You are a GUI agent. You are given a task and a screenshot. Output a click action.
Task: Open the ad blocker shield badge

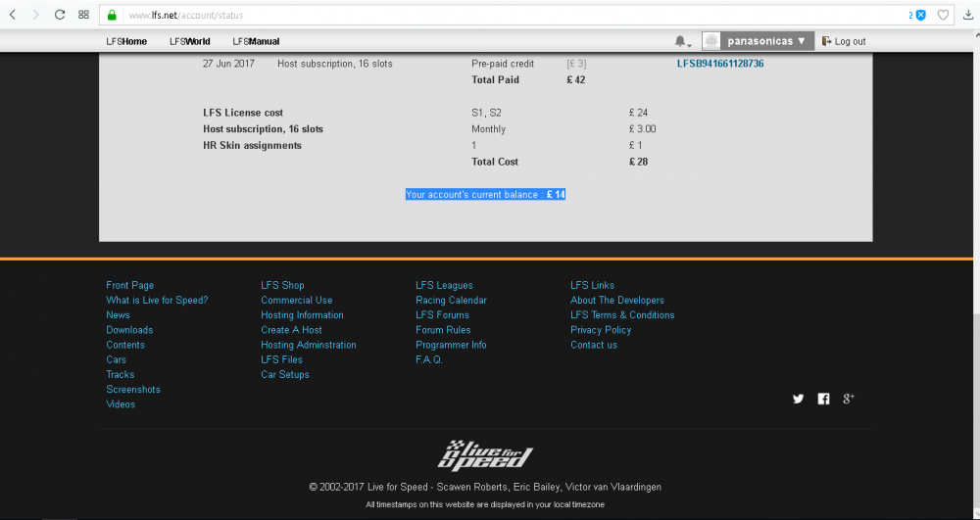(x=920, y=15)
